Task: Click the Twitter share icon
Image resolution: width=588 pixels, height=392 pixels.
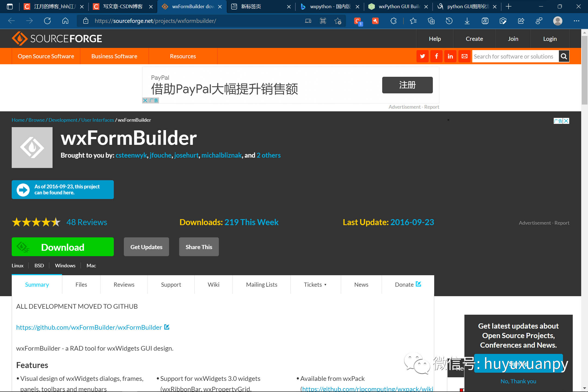Action: pos(422,56)
